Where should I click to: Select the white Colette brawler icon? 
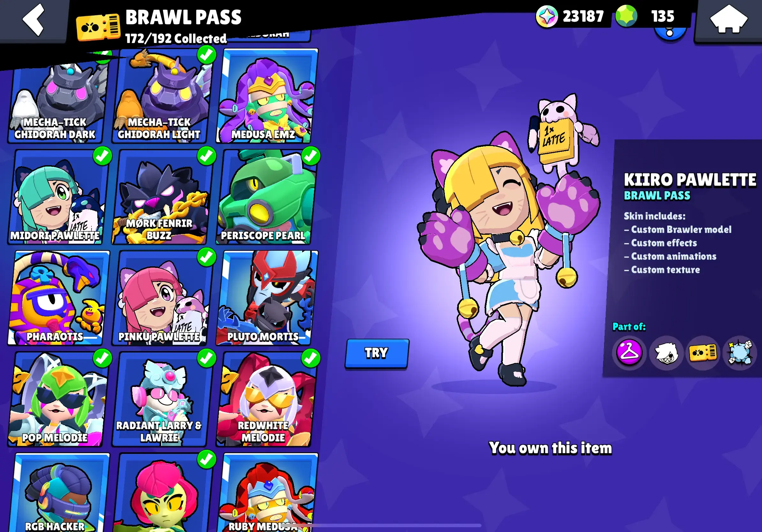point(666,352)
